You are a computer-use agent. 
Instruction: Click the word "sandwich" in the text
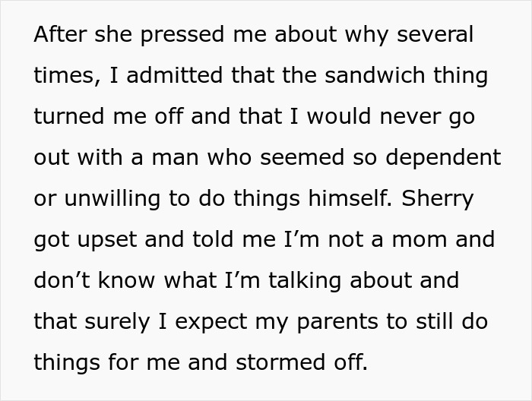click(x=375, y=75)
